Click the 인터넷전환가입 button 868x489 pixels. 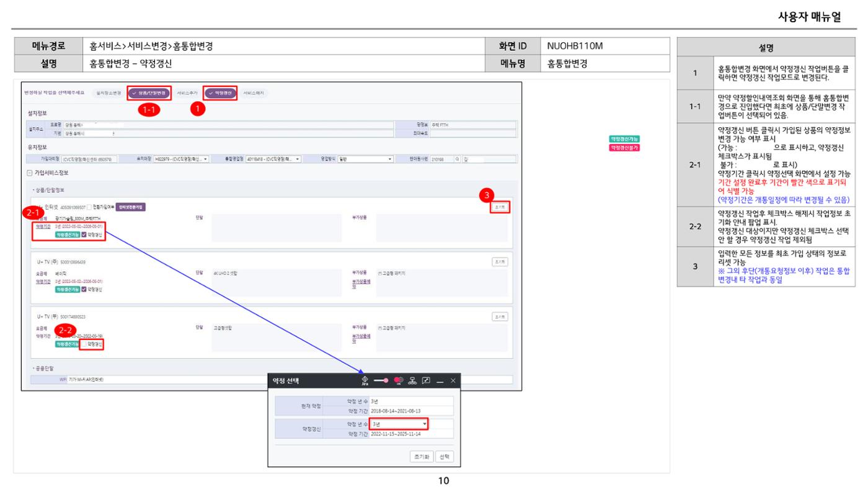coord(130,207)
